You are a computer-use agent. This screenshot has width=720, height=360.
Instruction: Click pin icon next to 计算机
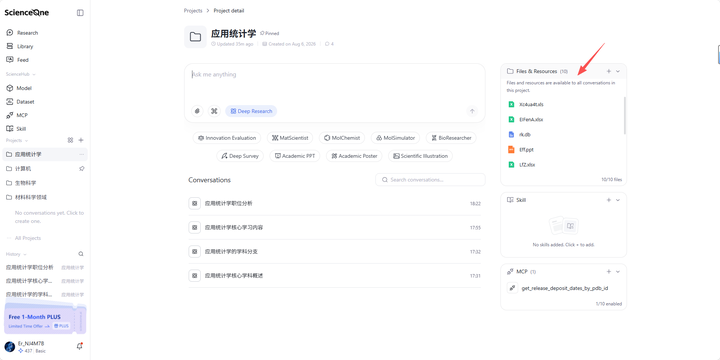point(82,169)
